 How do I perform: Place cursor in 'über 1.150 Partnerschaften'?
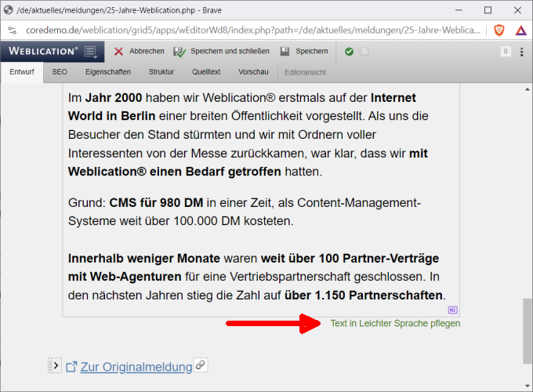tap(364, 295)
